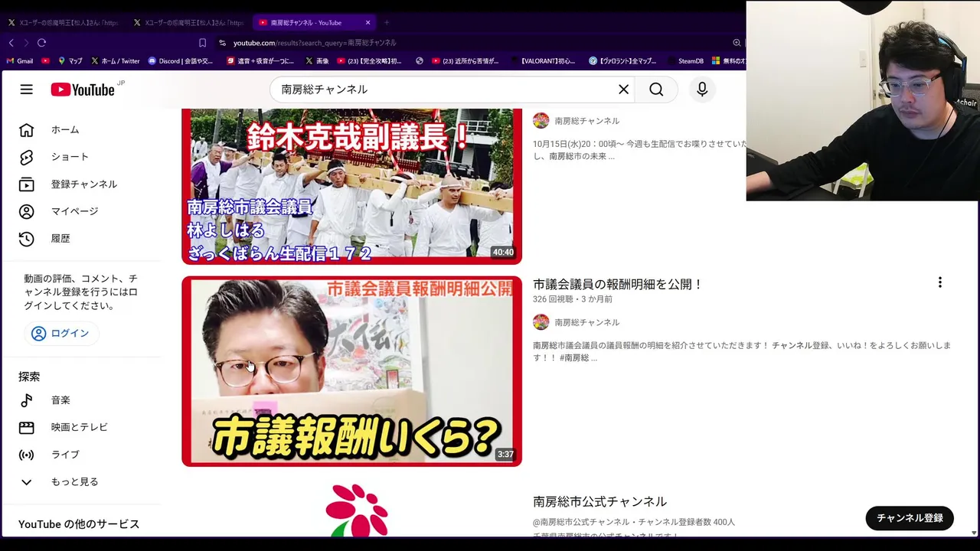This screenshot has height=551, width=980.
Task: Click the scroll down arrow of the scrollbar
Action: click(974, 533)
